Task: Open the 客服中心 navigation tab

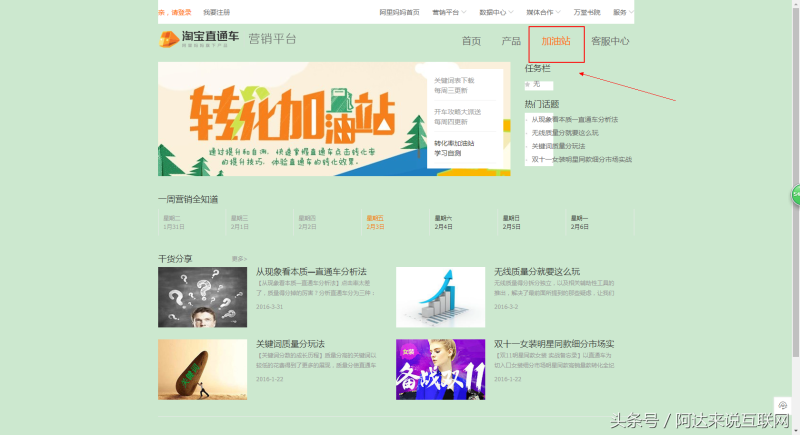Action: (x=610, y=41)
